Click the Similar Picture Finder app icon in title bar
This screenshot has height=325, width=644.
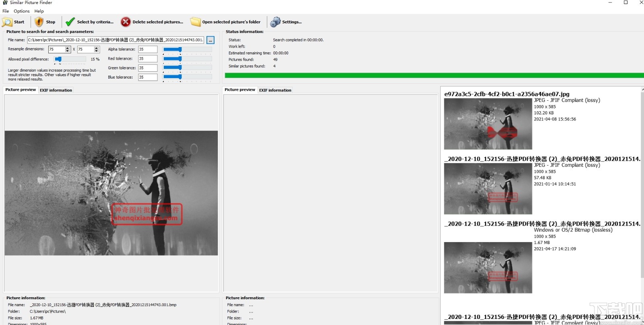tap(5, 2)
